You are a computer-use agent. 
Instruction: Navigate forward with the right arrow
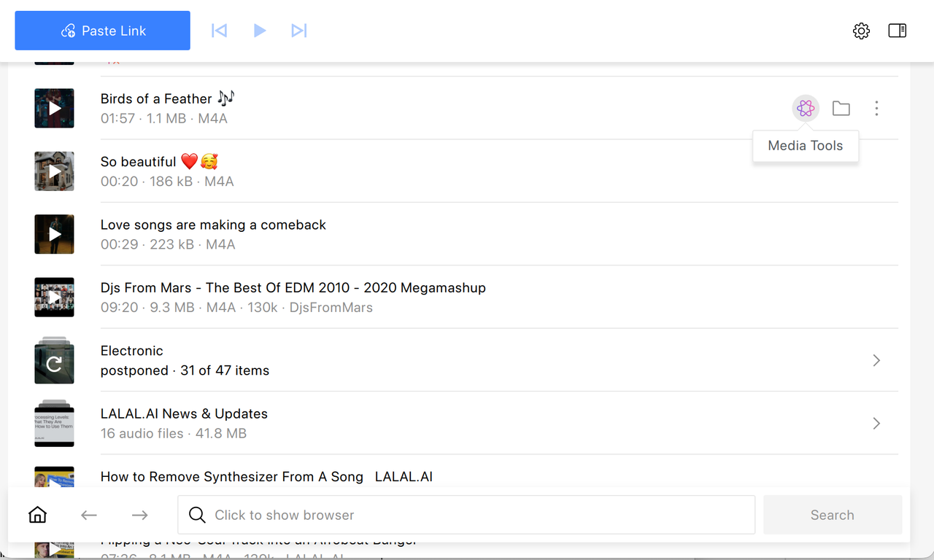(140, 515)
